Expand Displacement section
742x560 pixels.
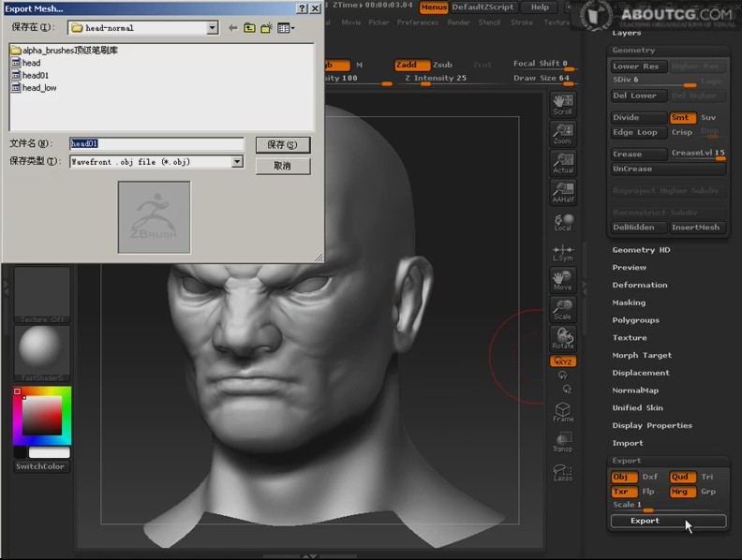point(641,373)
